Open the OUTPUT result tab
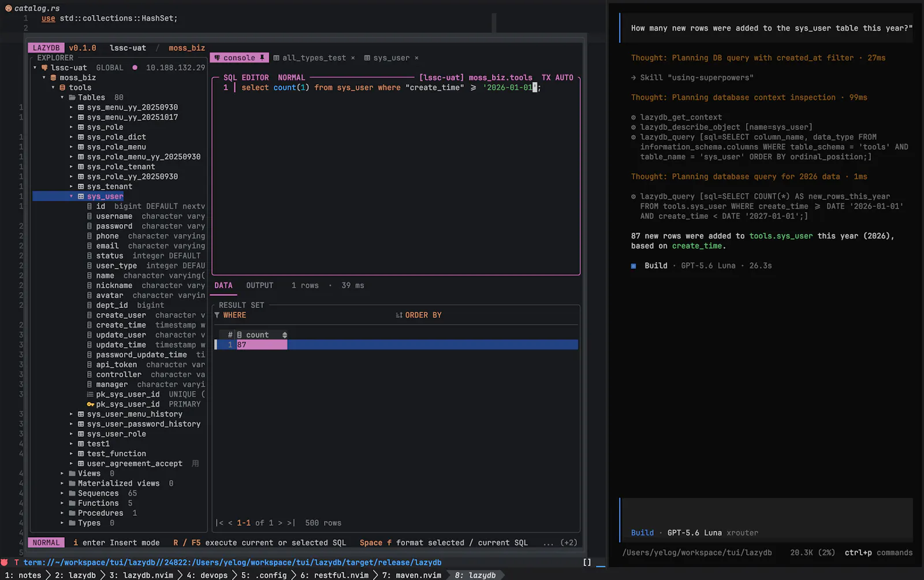Viewport: 924px width, 580px height. 260,285
